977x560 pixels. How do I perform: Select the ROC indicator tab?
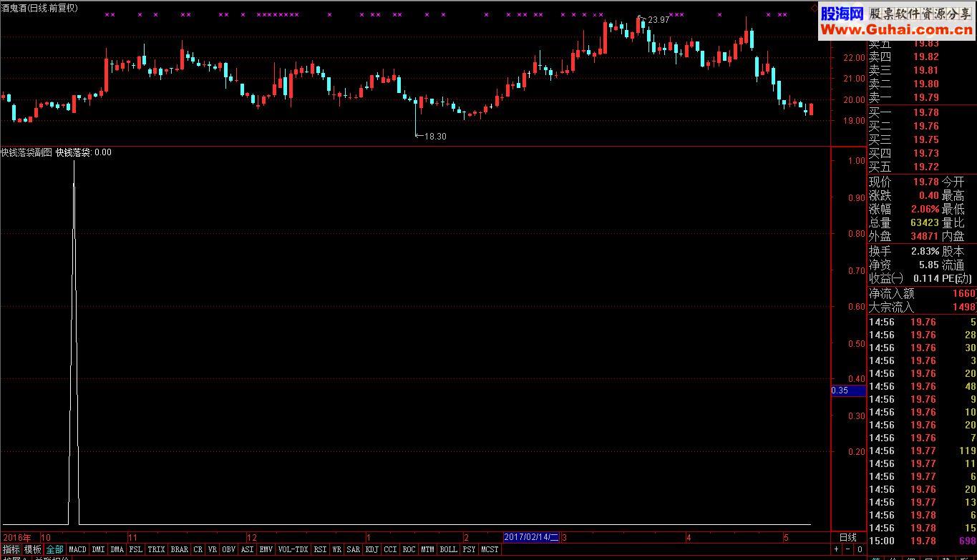[x=409, y=549]
